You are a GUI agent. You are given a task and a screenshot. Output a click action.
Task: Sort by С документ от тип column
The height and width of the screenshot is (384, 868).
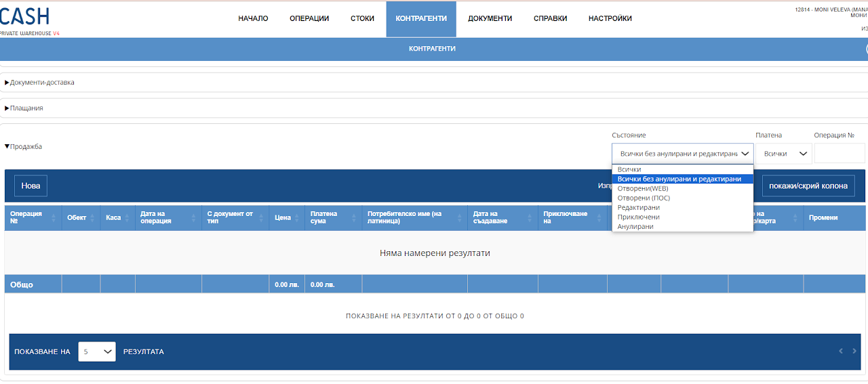[235, 217]
